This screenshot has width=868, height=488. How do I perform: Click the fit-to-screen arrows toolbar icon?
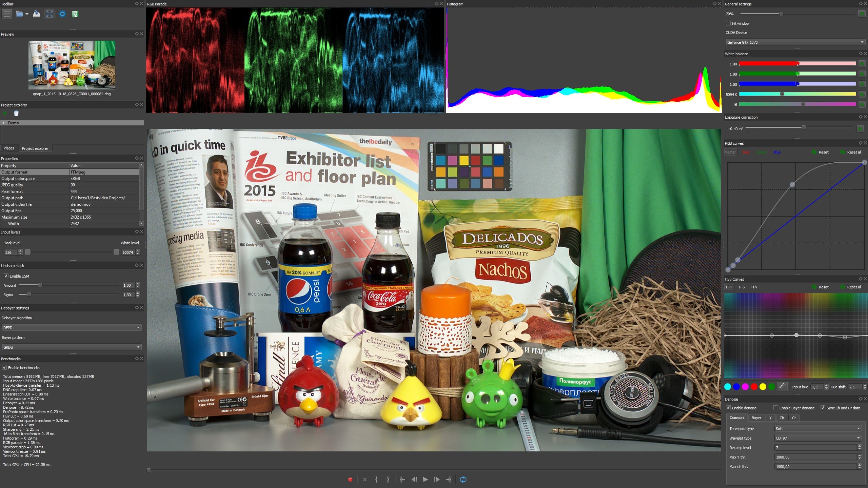pos(50,14)
